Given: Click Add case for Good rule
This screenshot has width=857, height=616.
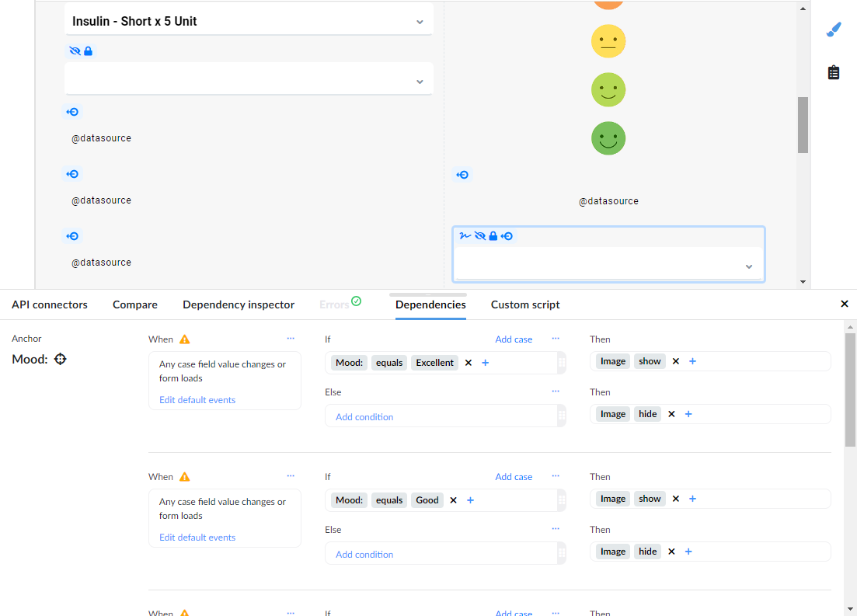Looking at the screenshot, I should (514, 477).
